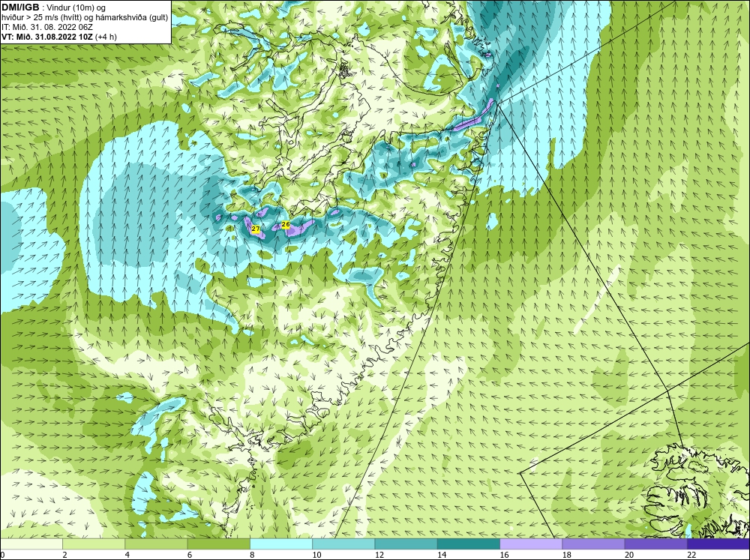Screen dimensions: 750x560
Task: Click the DMI/IGB title text
Action: pos(20,7)
